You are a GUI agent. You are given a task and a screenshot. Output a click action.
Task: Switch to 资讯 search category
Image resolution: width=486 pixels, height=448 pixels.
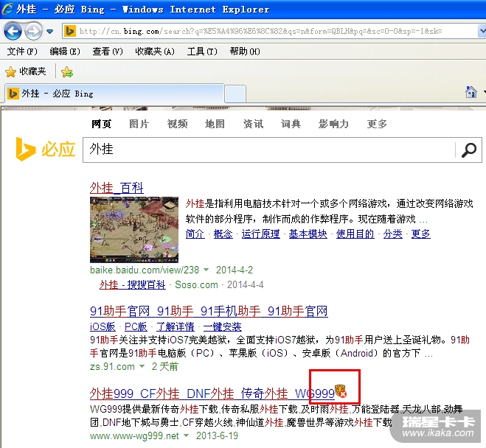(253, 124)
